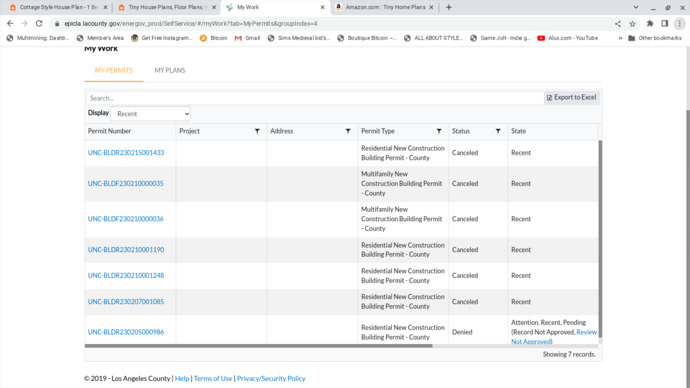Viewport: 690px width, 388px height.
Task: Focus the permits Search field
Action: 315,98
